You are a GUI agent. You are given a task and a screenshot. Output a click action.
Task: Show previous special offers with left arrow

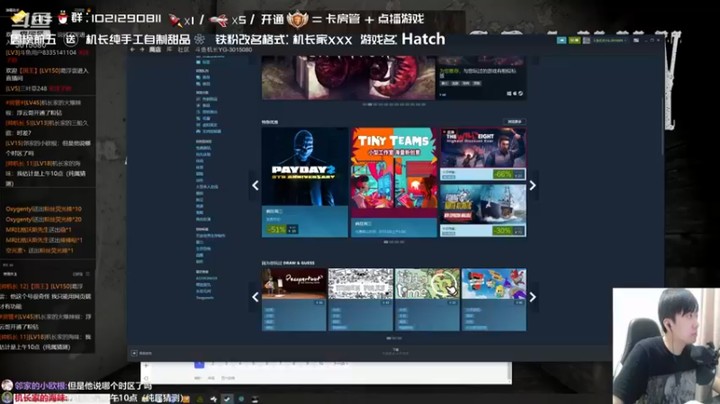point(255,185)
